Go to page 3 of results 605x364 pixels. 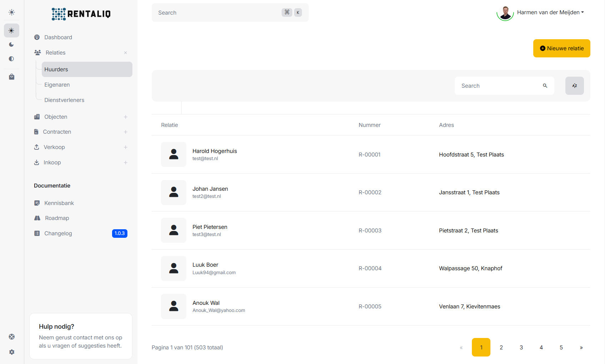point(521,347)
